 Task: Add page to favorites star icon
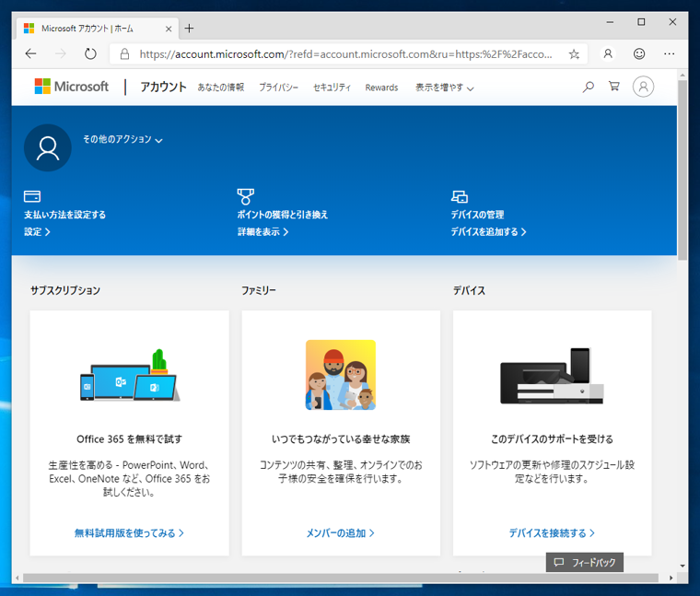pyautogui.click(x=574, y=54)
